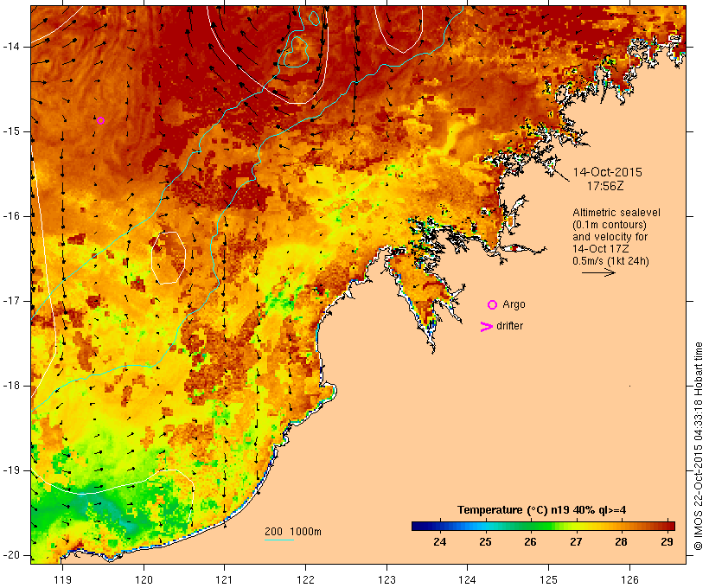Click the longitude axis label 120
This screenshot has width=709, height=588.
pos(144,579)
